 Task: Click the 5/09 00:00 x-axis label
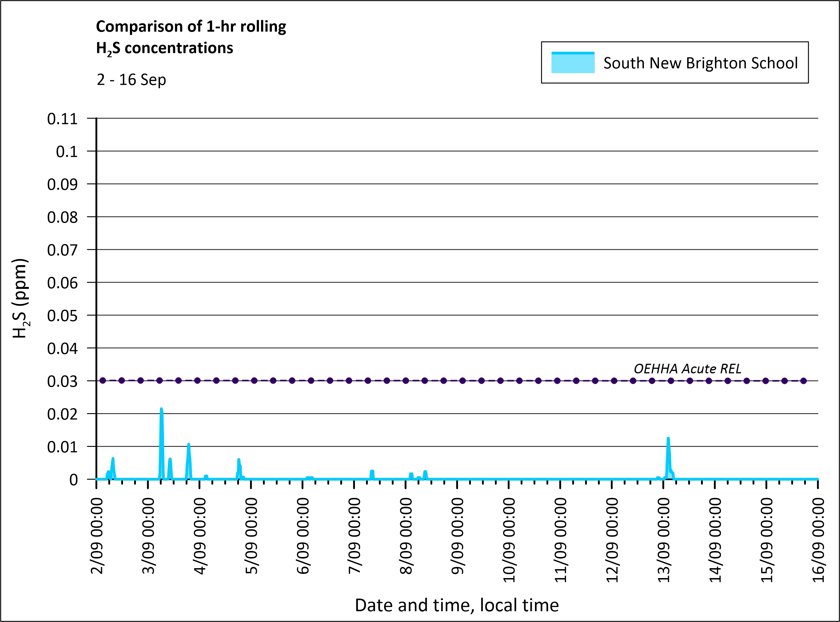(251, 536)
